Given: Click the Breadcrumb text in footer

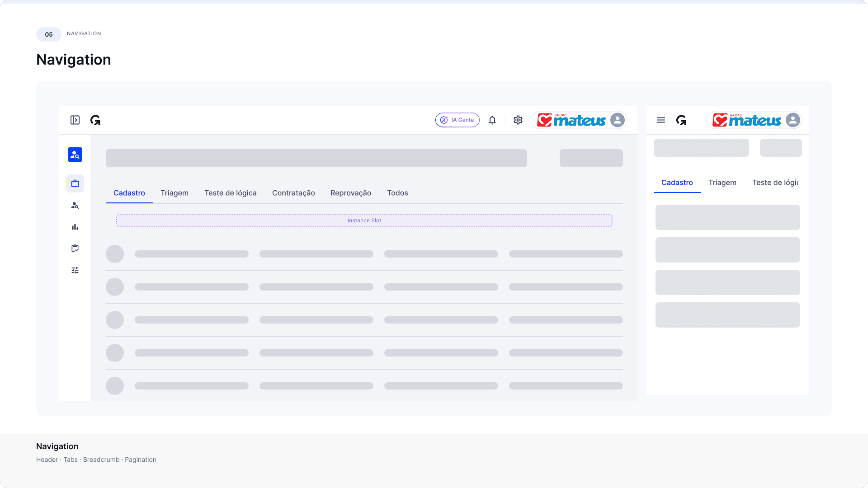Looking at the screenshot, I should click(101, 460).
